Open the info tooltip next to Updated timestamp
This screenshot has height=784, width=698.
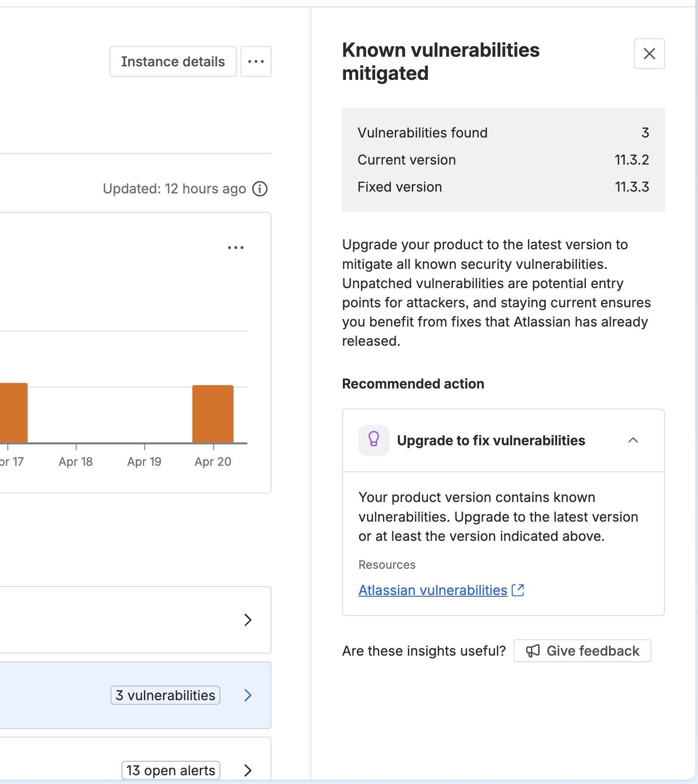259,189
